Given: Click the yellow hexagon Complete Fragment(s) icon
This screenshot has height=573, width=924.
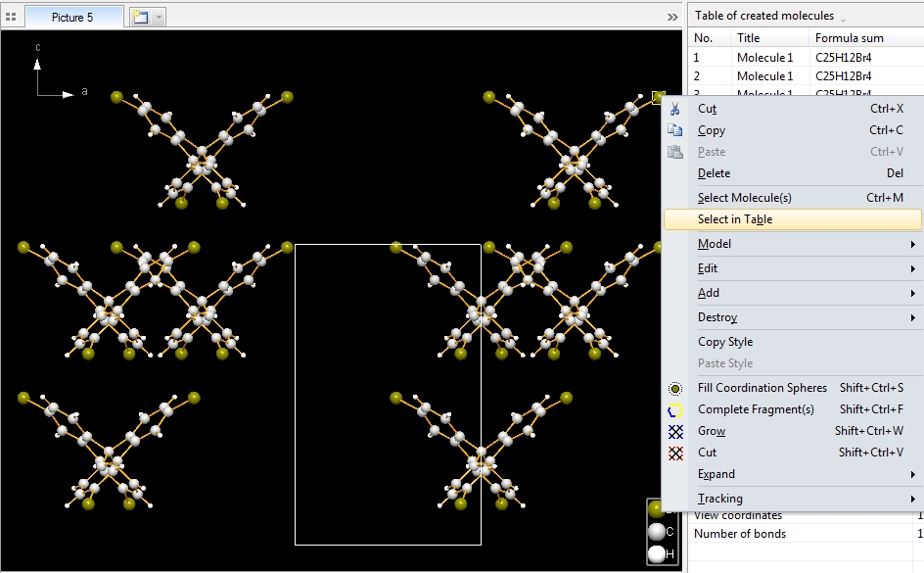Looking at the screenshot, I should coord(674,409).
